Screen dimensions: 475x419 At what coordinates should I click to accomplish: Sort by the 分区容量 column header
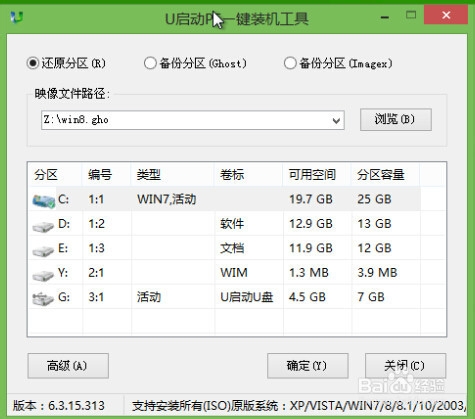(381, 175)
